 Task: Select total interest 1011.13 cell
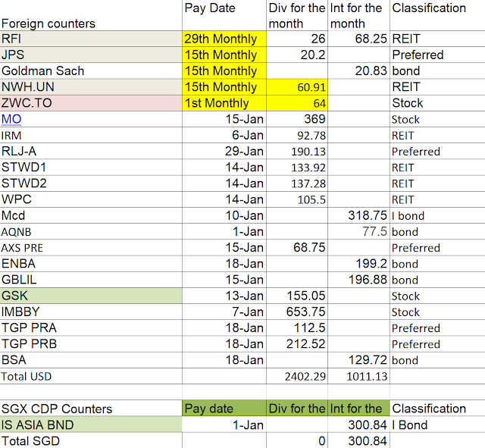[358, 376]
